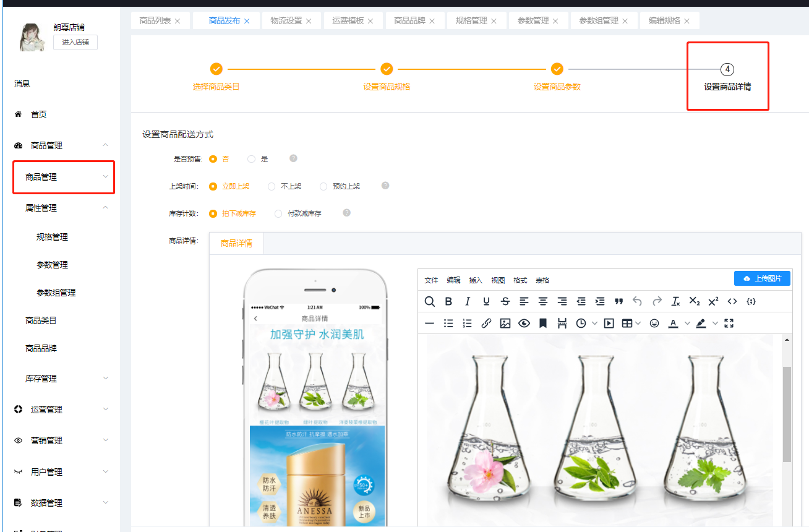Image resolution: width=809 pixels, height=532 pixels.
Task: Click the blockquote icon
Action: point(619,301)
